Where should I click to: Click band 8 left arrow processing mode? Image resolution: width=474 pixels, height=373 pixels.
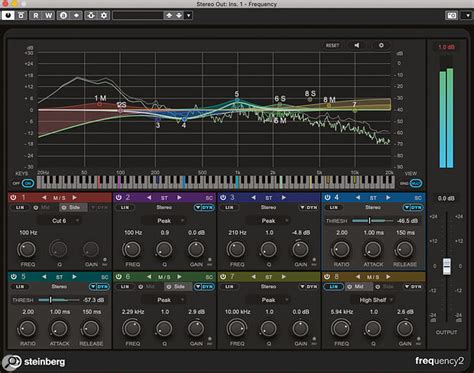point(358,277)
